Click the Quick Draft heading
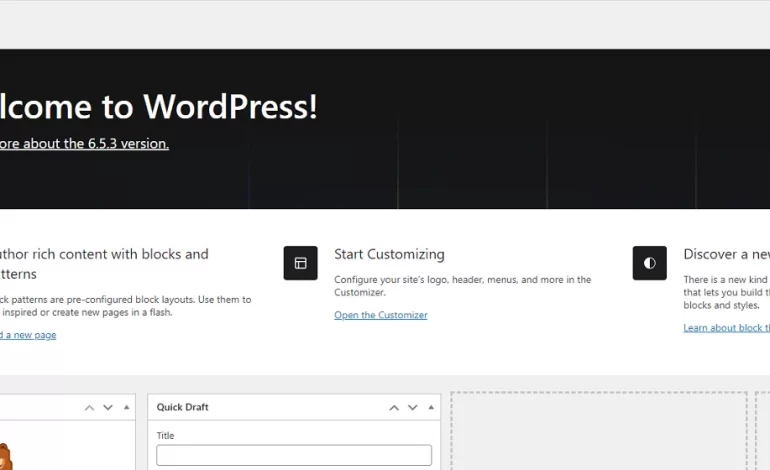The width and height of the screenshot is (770, 470). tap(183, 407)
